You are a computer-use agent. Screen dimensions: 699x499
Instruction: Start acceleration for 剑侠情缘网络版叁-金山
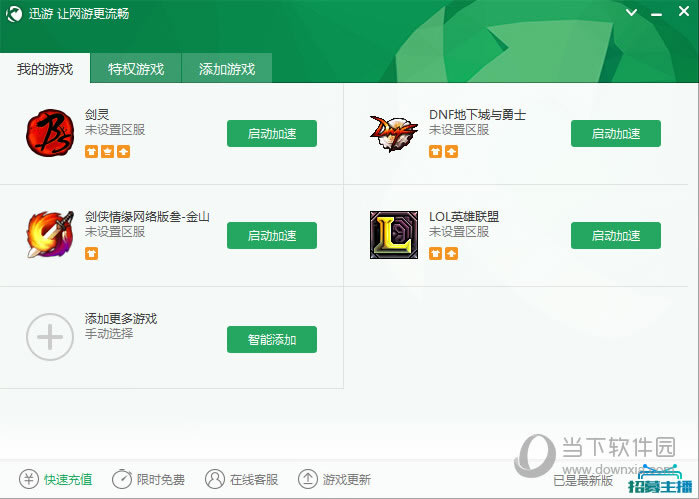(272, 235)
